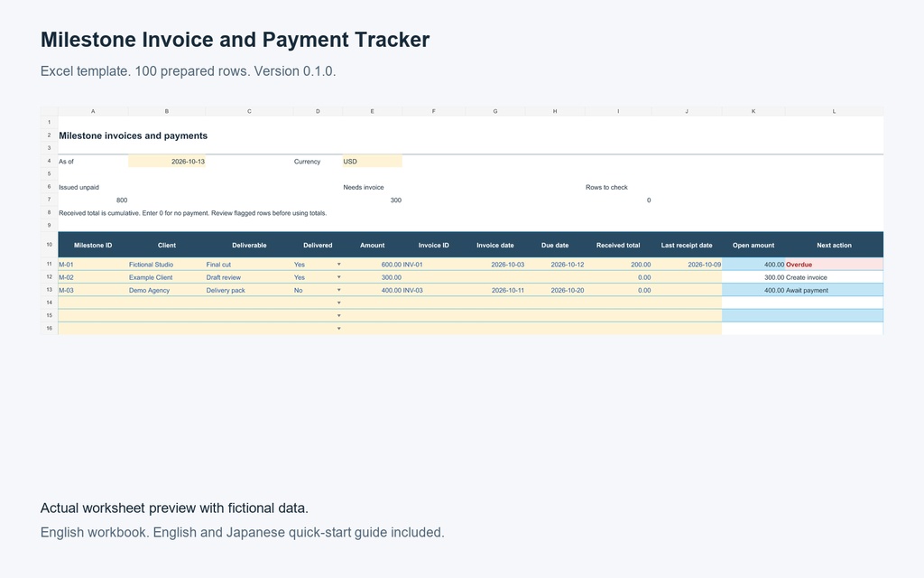Click the Received total table header
Screen dimensions: 924x578
[x=618, y=246]
